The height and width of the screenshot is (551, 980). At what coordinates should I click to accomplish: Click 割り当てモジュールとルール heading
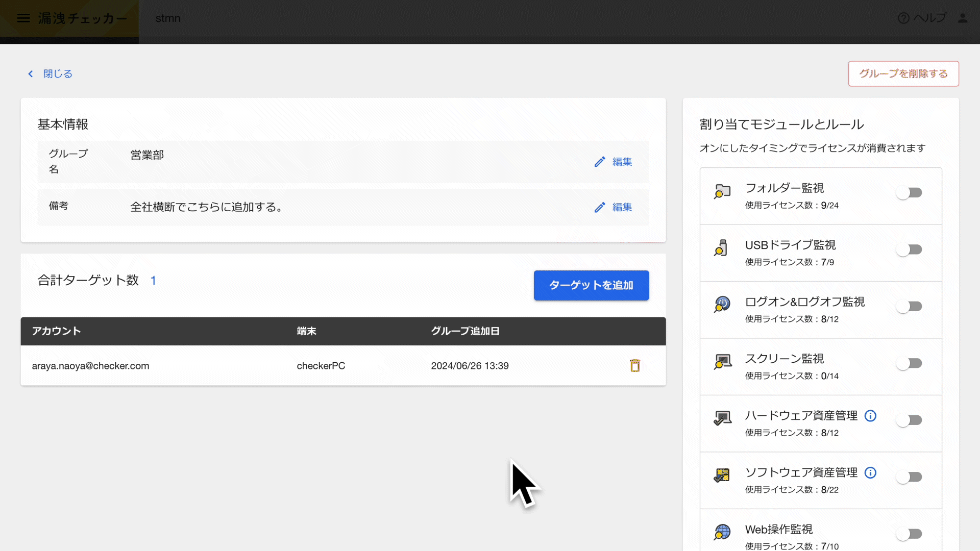(781, 124)
